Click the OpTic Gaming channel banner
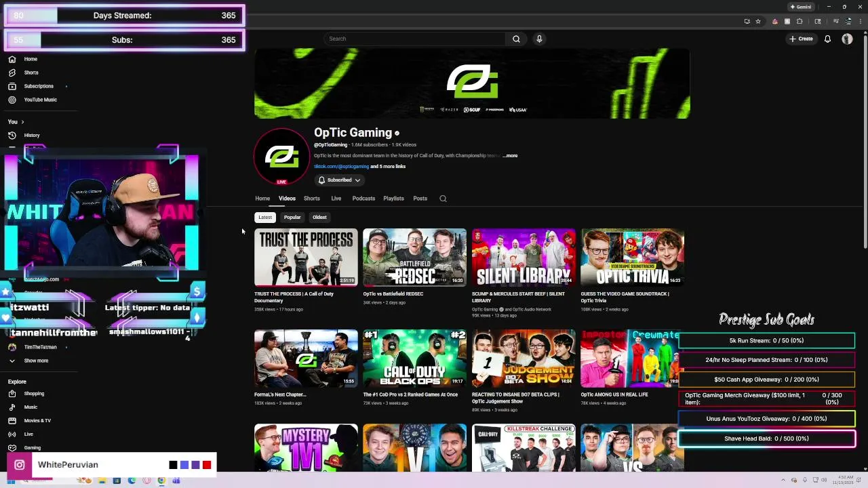The width and height of the screenshot is (868, 488). [x=472, y=83]
